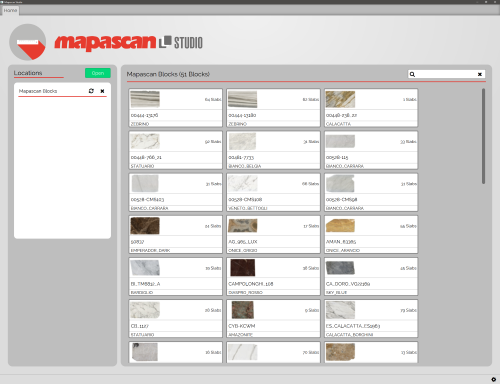
Task: Open first ZEBRINO block 00444-13176
Action: coord(176,108)
